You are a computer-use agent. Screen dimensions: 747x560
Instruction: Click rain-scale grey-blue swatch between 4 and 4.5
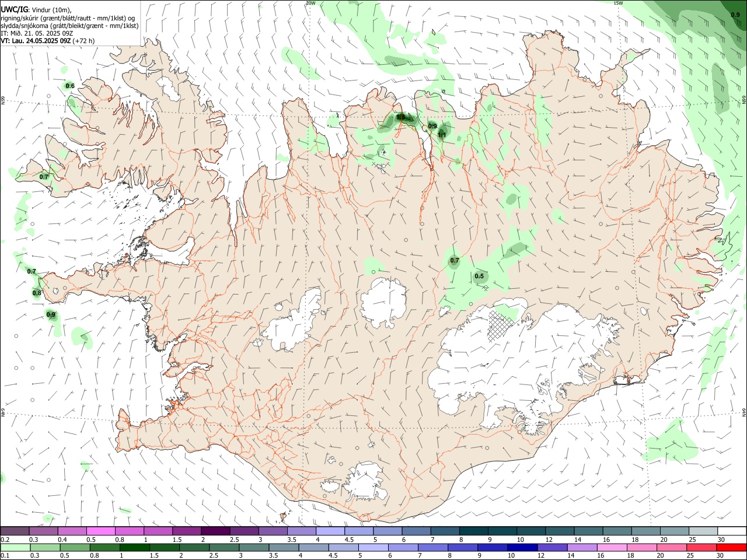coord(313,547)
